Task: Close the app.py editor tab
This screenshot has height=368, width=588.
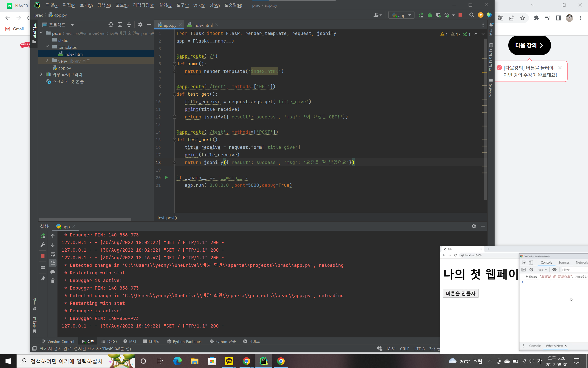Action: click(180, 25)
